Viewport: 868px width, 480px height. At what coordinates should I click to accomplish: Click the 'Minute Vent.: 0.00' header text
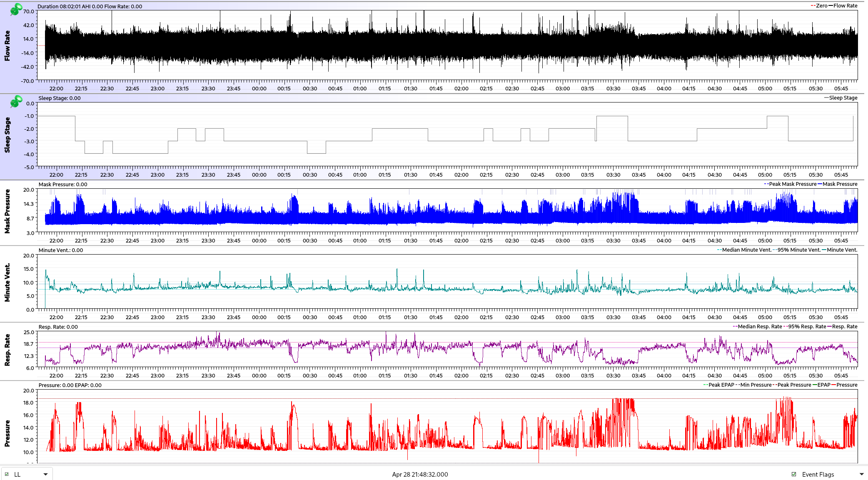point(61,250)
